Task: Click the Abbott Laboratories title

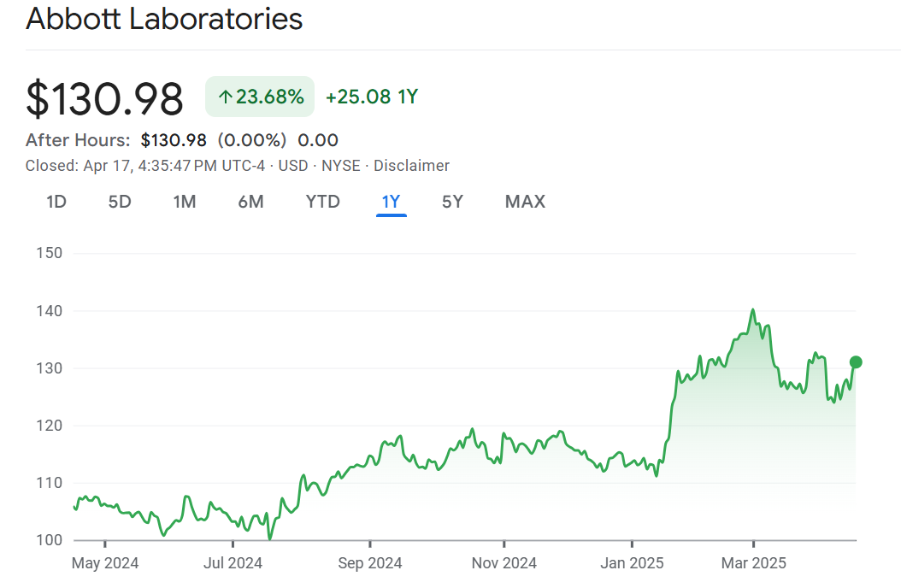Action: pos(164,19)
